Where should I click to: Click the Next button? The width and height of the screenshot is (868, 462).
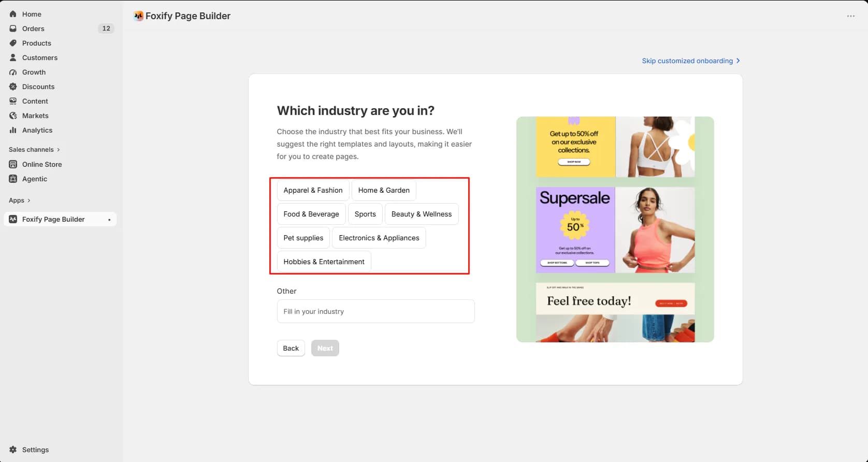(x=325, y=348)
